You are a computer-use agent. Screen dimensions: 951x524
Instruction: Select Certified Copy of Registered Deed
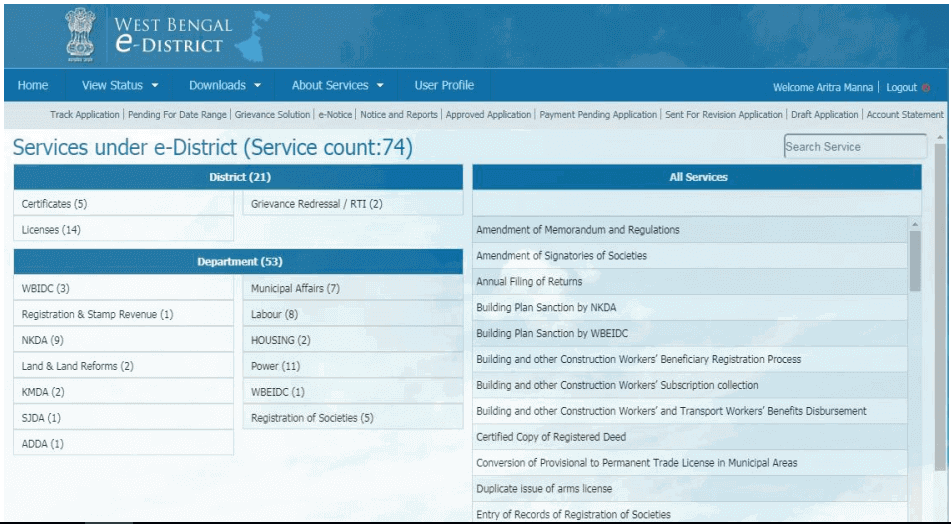[x=690, y=437]
